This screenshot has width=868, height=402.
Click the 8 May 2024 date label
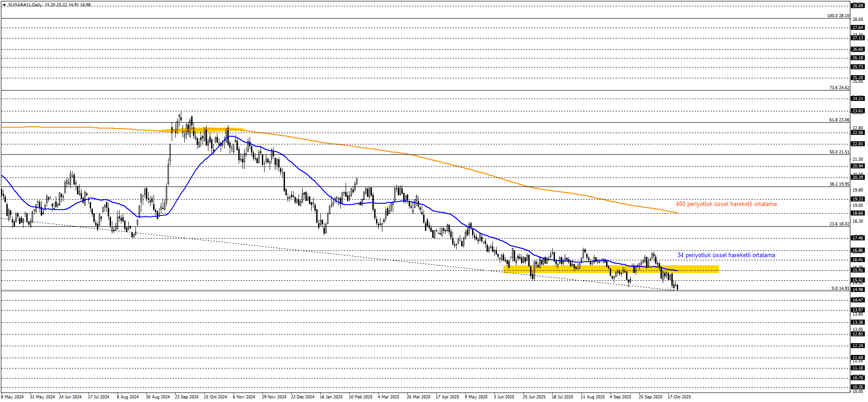pos(13,397)
